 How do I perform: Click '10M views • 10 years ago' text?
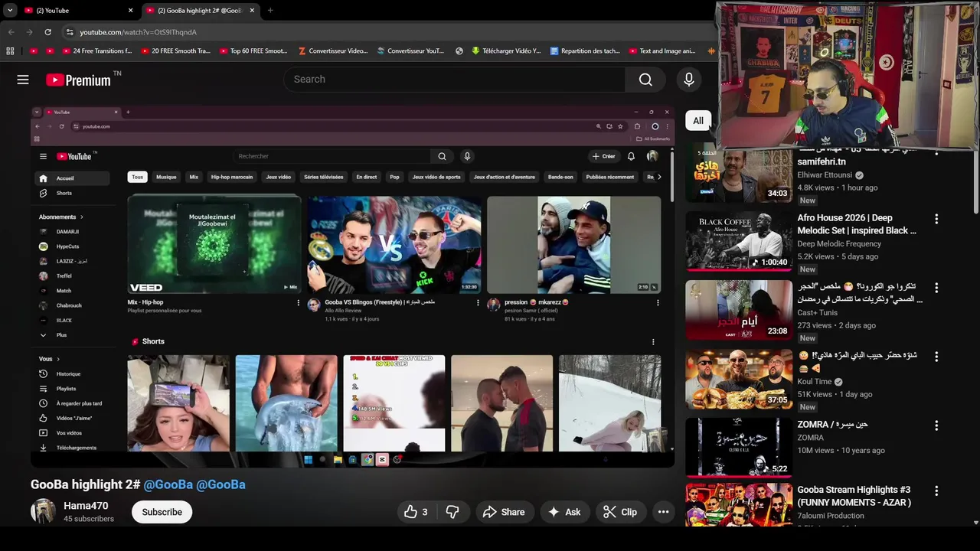841,450
